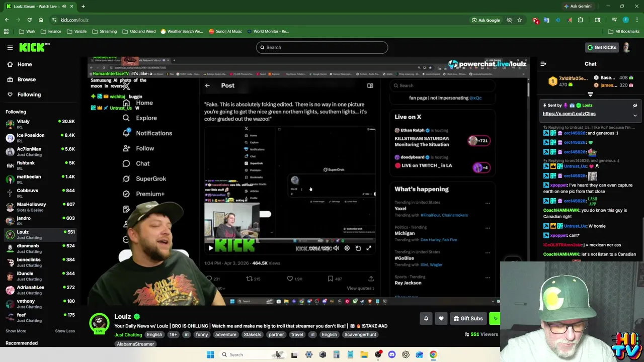644x362 pixels.
Task: Click the Chrome home button
Action: (x=41, y=20)
